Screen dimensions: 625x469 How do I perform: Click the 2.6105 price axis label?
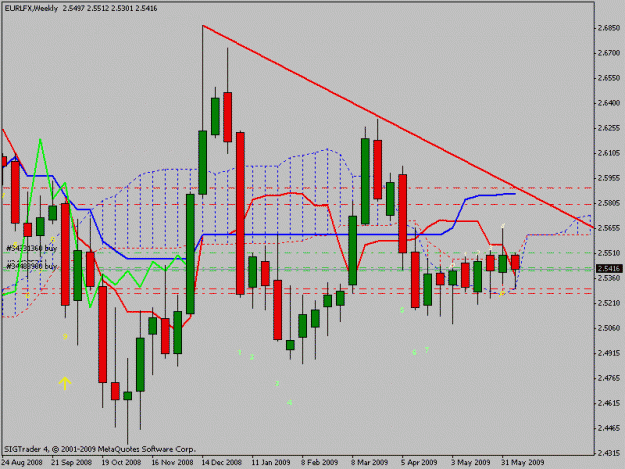[609, 153]
